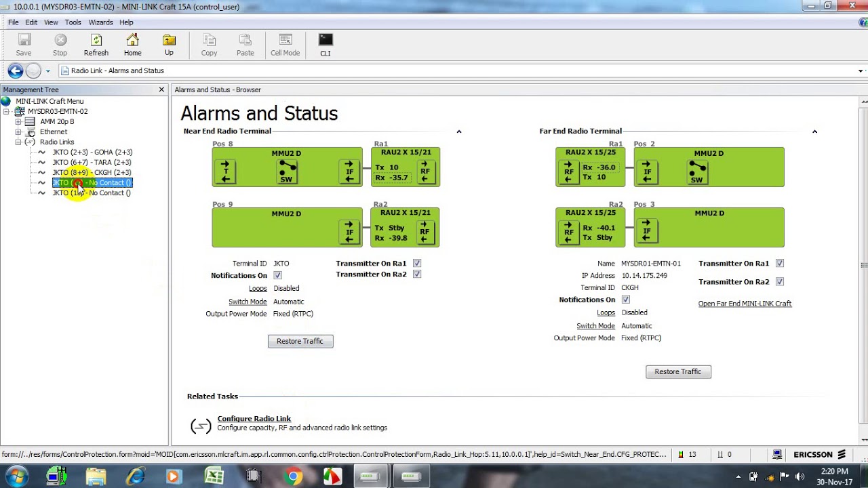Open Internet Explorer from the taskbar
The image size is (868, 488).
(136, 476)
